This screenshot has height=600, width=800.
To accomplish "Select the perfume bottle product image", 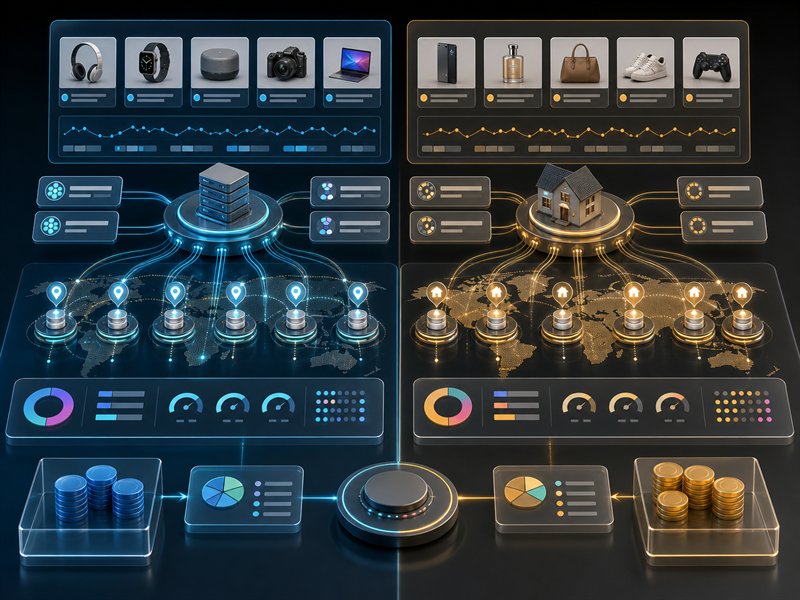I will (513, 63).
